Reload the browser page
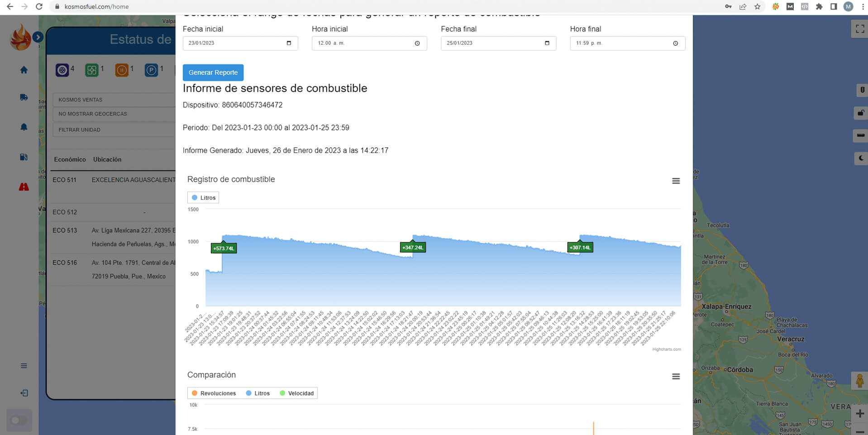This screenshot has width=868, height=435. [x=39, y=6]
